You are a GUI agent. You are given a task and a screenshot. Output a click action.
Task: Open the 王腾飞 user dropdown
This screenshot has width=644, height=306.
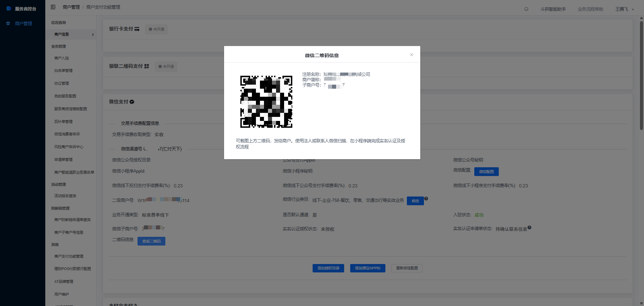(625, 9)
